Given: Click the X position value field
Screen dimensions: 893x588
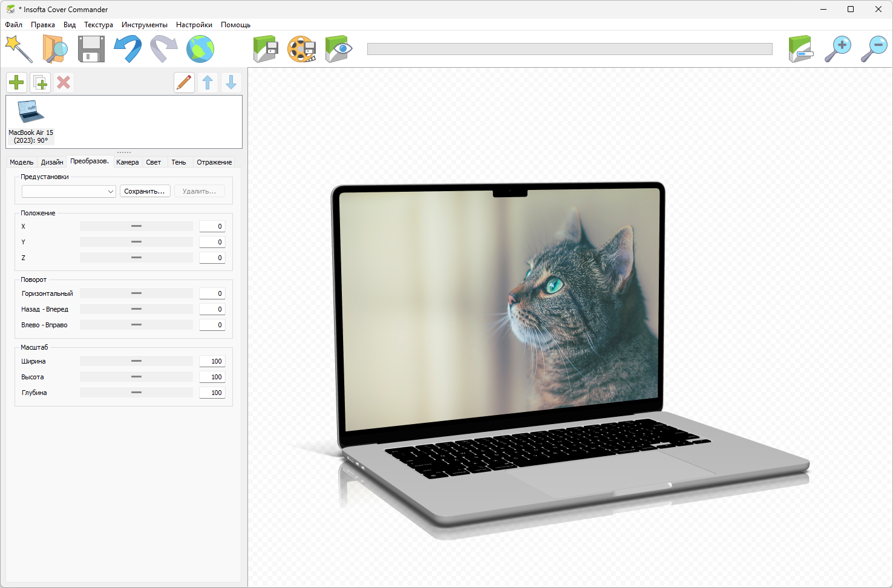Looking at the screenshot, I should coord(212,226).
